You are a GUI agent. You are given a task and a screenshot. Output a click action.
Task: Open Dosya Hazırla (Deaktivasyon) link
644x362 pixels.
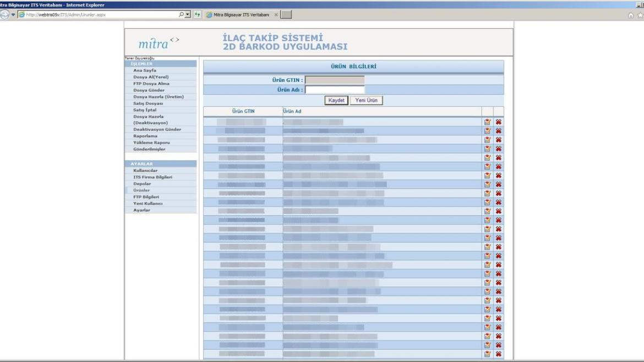[x=150, y=119]
